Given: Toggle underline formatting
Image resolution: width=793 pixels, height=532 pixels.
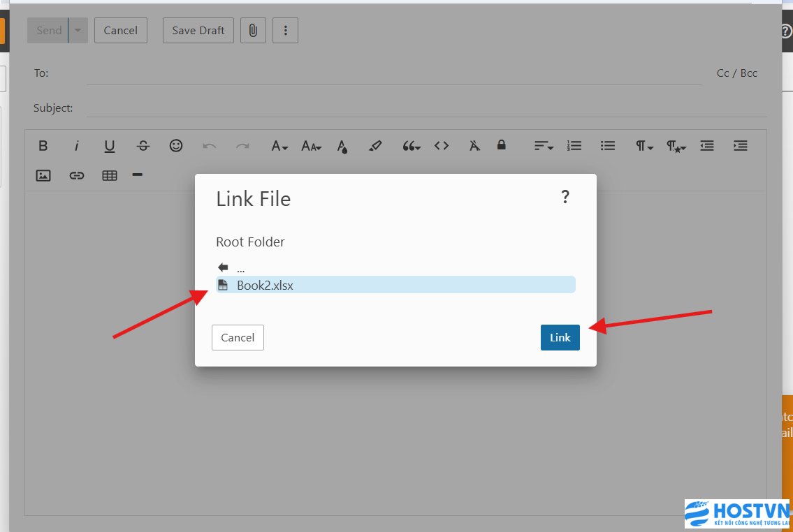Looking at the screenshot, I should point(110,146).
